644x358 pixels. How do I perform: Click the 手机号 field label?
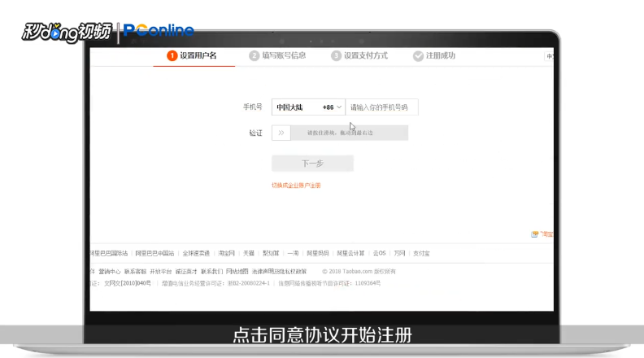pyautogui.click(x=252, y=107)
